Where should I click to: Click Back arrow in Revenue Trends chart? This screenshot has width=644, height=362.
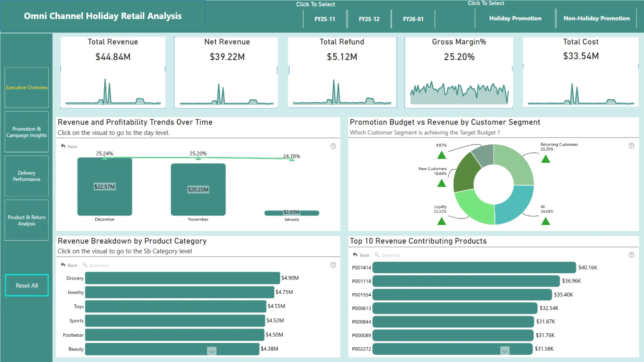coord(63,146)
